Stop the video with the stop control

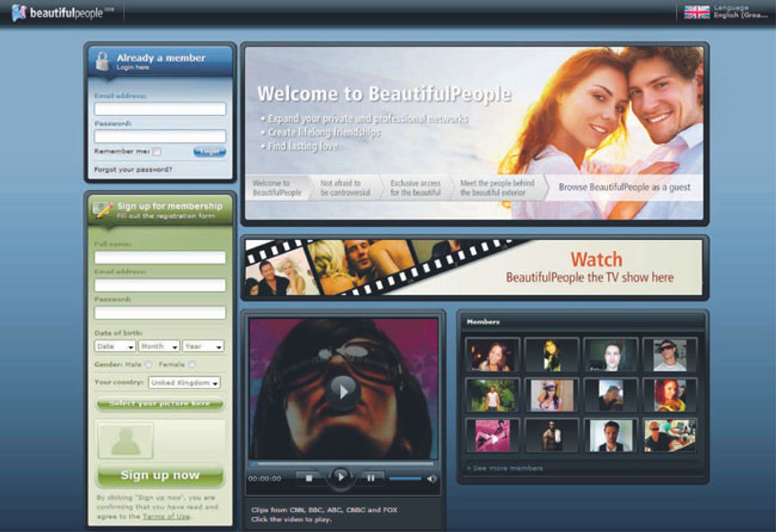[x=308, y=478]
